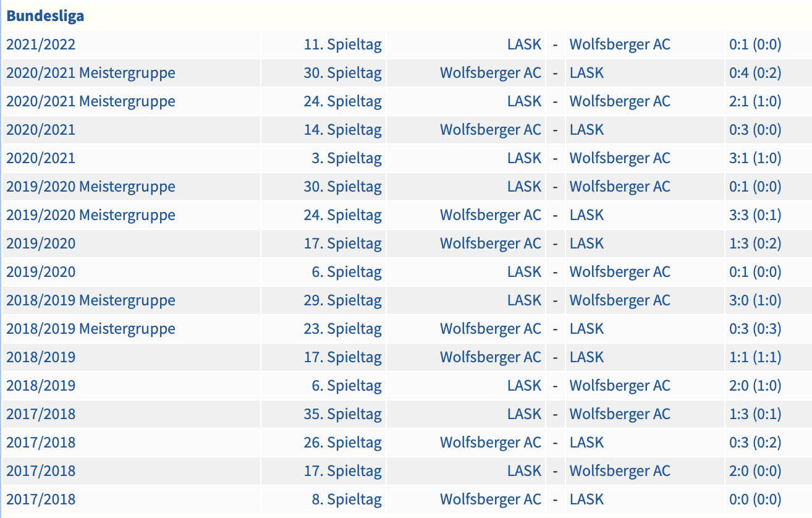Open the 35. Spieltag matchday link
The width and height of the screenshot is (812, 518).
click(x=342, y=414)
